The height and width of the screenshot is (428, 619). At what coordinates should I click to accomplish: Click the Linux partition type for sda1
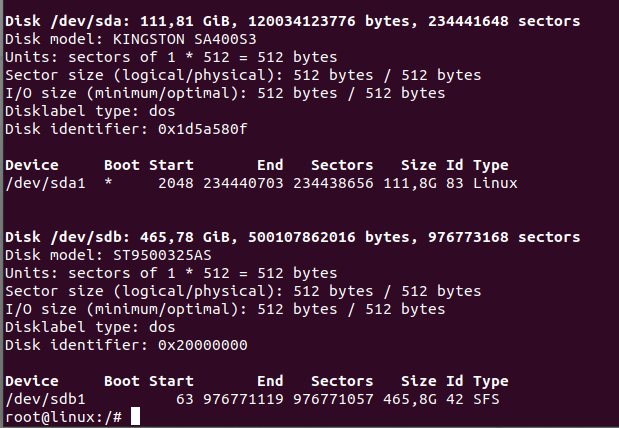[x=495, y=183]
